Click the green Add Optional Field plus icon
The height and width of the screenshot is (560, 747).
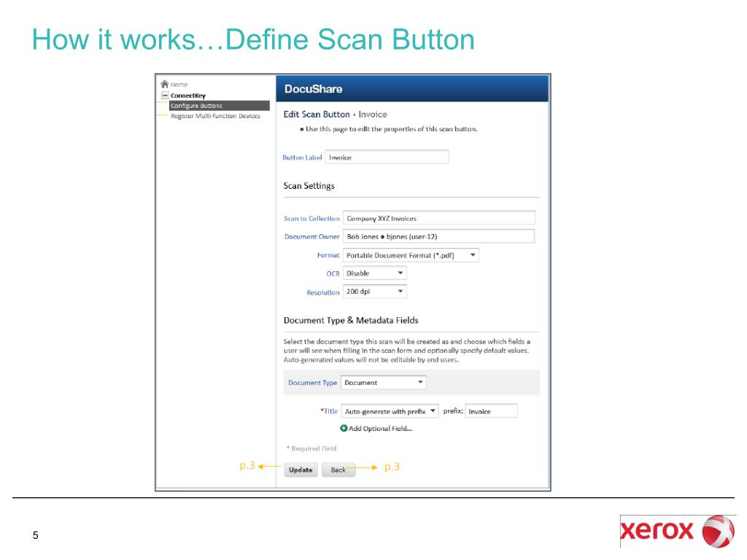click(x=344, y=428)
